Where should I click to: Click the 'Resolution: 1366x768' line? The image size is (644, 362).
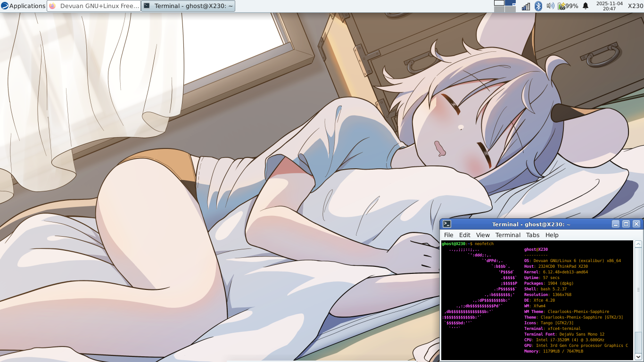[x=548, y=295]
